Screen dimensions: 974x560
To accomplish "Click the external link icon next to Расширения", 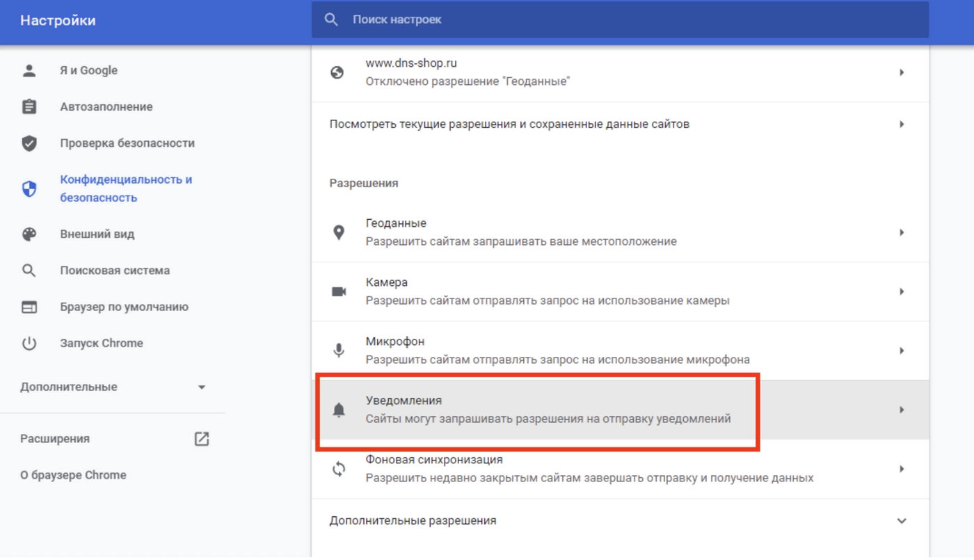I will point(202,439).
